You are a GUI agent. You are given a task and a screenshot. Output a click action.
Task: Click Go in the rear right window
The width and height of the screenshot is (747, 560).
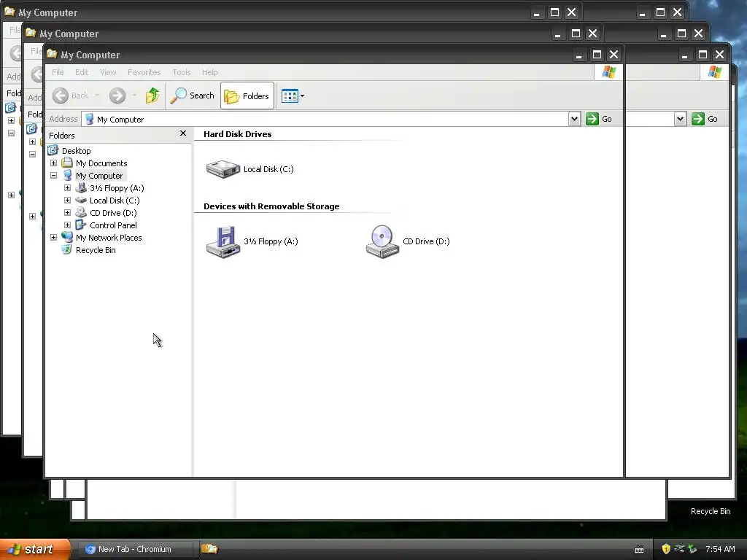705,119
